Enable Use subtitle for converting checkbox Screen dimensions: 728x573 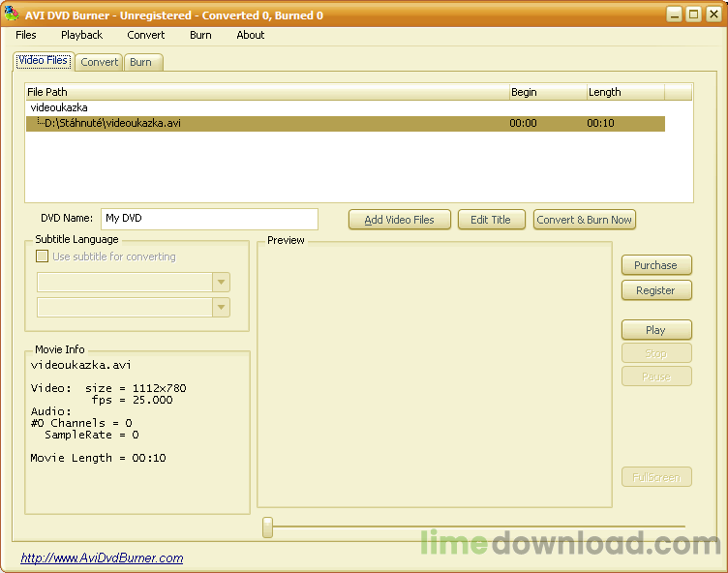click(42, 256)
